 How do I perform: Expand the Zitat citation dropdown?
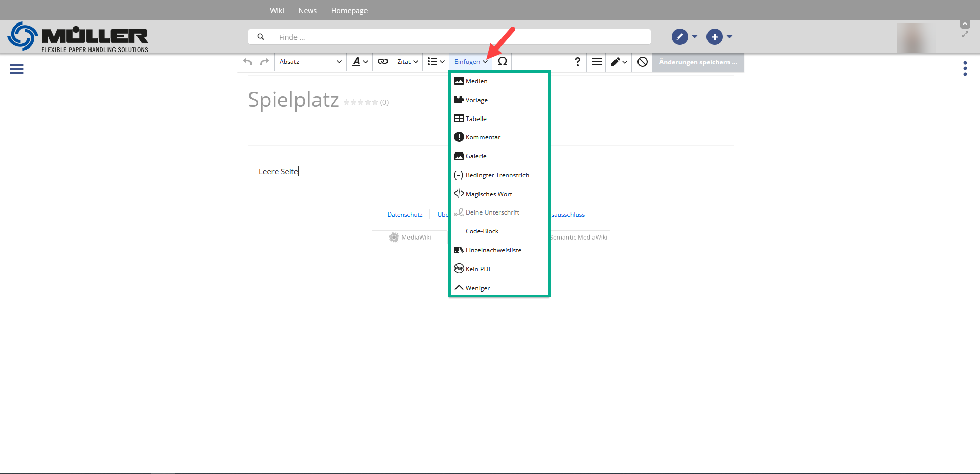pyautogui.click(x=407, y=62)
